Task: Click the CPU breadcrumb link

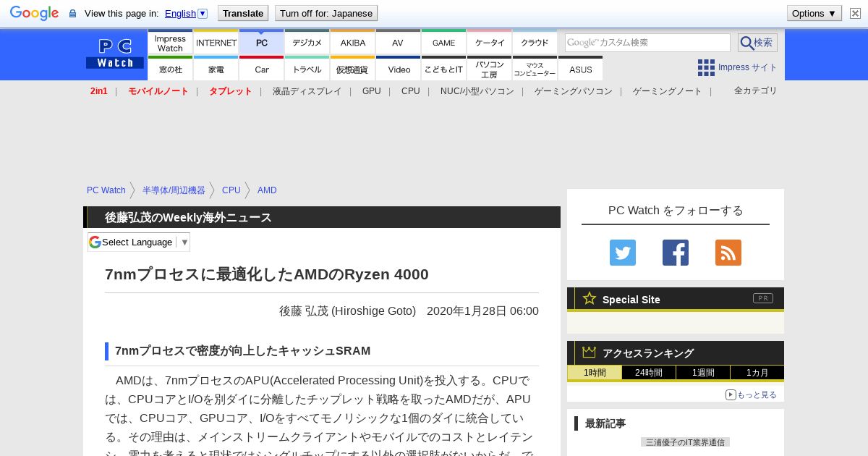Action: [231, 190]
